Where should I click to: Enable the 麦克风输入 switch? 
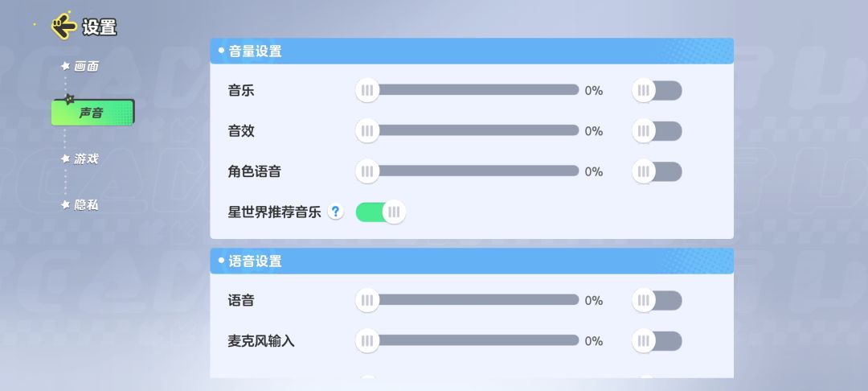657,341
